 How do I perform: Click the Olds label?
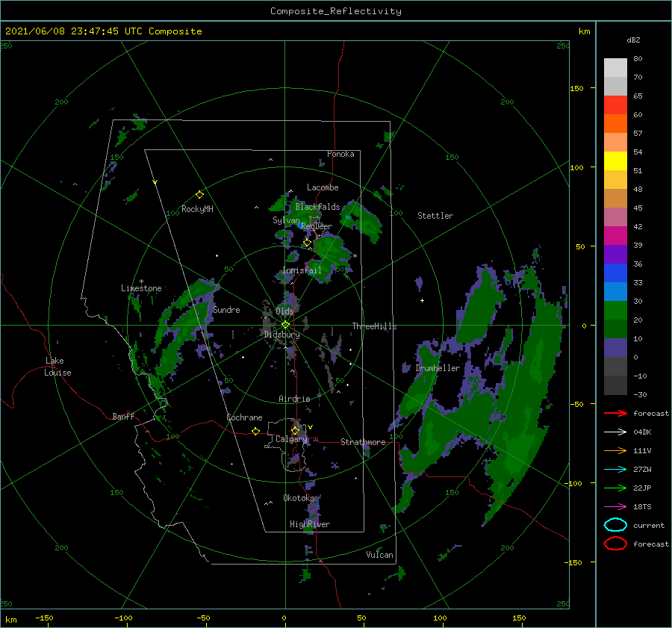[x=284, y=311]
